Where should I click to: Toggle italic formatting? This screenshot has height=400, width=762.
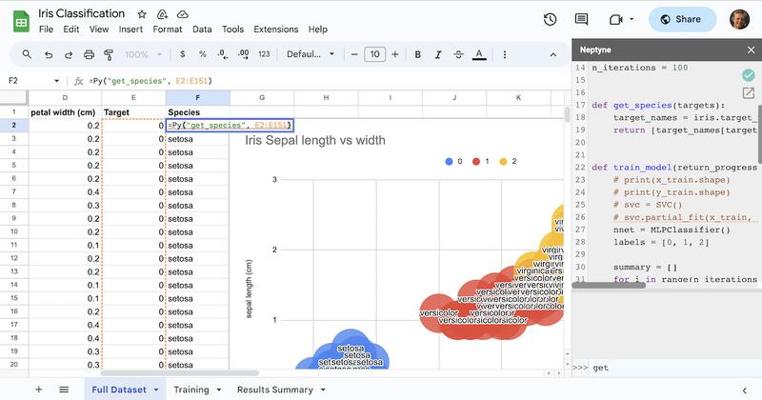point(438,54)
